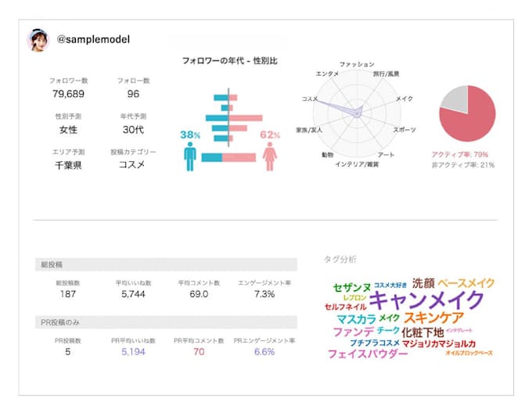Click the PR engagement rate 6.6%
The height and width of the screenshot is (413, 532).
[x=264, y=352]
